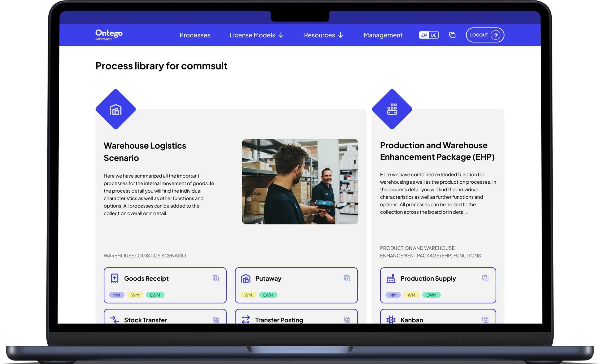Add Production Supply to collection
The height and width of the screenshot is (364, 600).
click(x=485, y=278)
